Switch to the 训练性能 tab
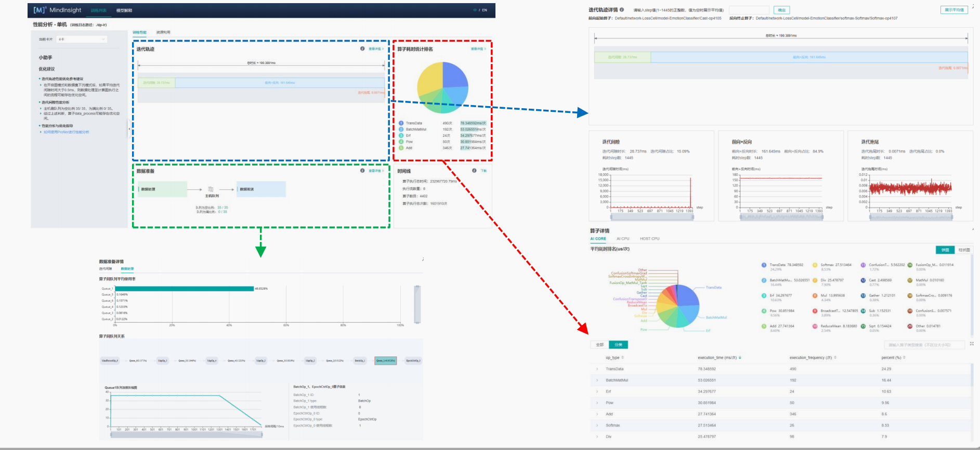The height and width of the screenshot is (450, 980). point(139,32)
